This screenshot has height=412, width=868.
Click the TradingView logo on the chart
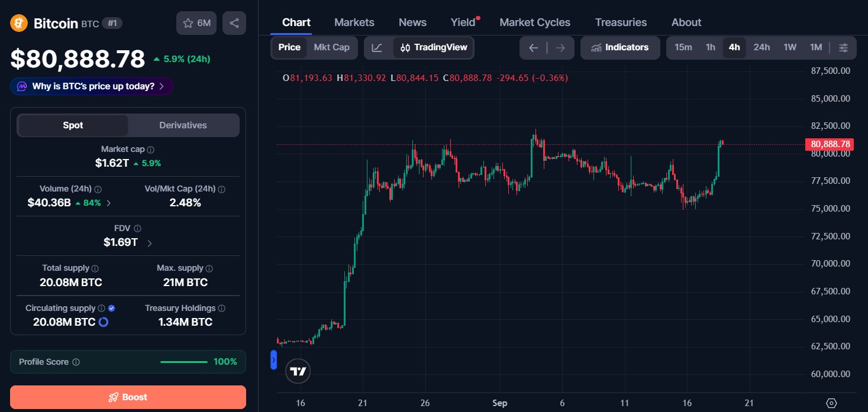(298, 371)
